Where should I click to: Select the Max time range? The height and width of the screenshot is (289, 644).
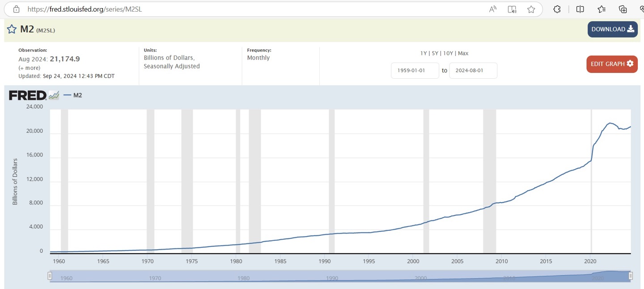click(463, 53)
